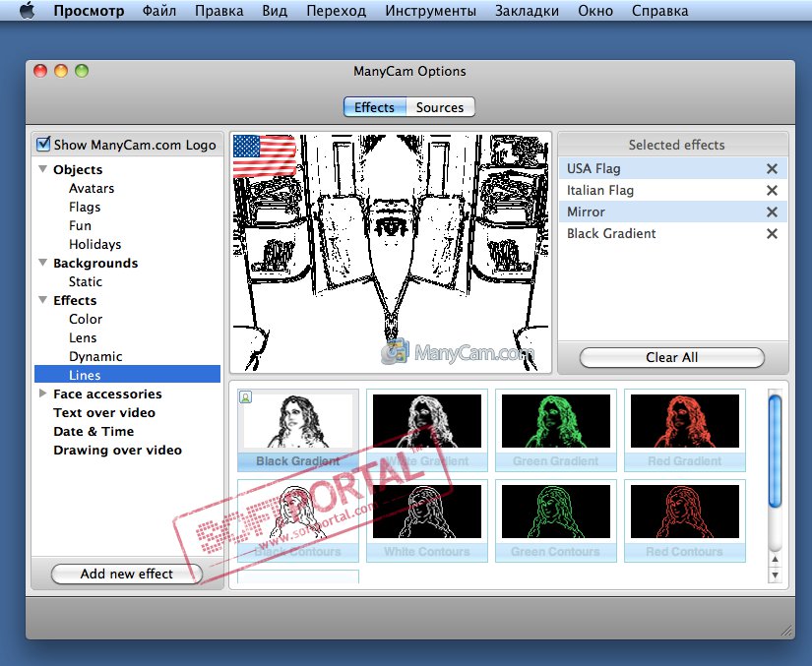This screenshot has height=666, width=812.
Task: Open the Справка menu
Action: coord(659,11)
